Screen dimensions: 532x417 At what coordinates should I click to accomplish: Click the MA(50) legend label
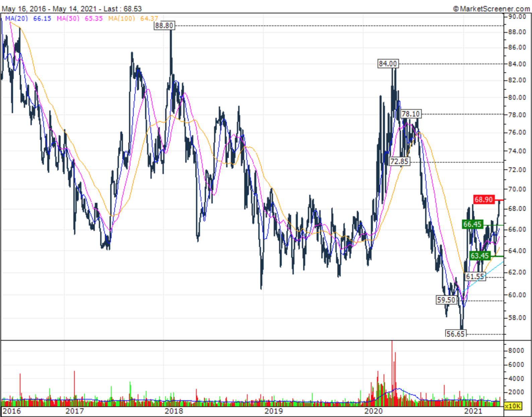68,18
